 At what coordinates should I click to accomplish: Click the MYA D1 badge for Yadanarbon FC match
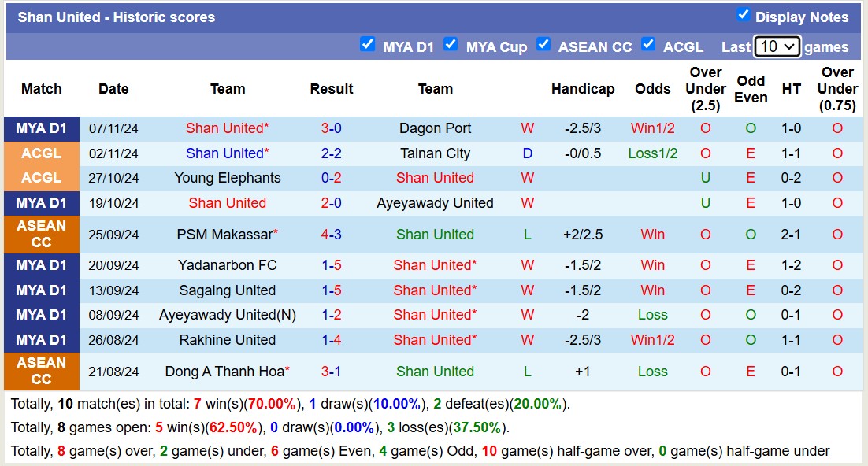tap(41, 265)
